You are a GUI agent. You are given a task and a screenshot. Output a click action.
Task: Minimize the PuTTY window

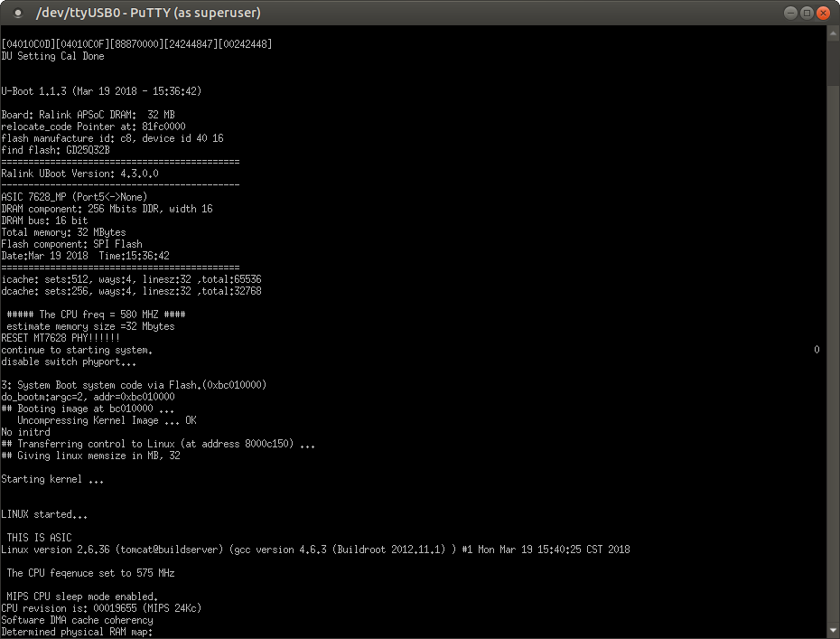[787, 13]
